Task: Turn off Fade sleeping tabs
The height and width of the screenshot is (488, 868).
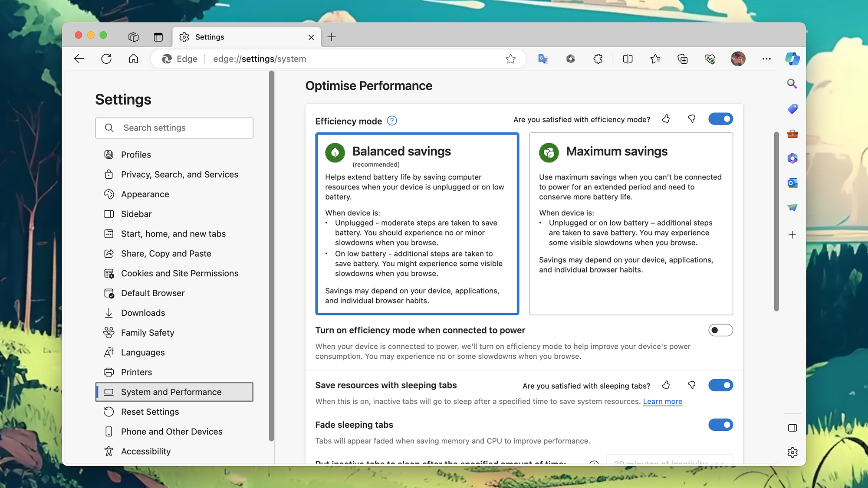Action: tap(720, 425)
